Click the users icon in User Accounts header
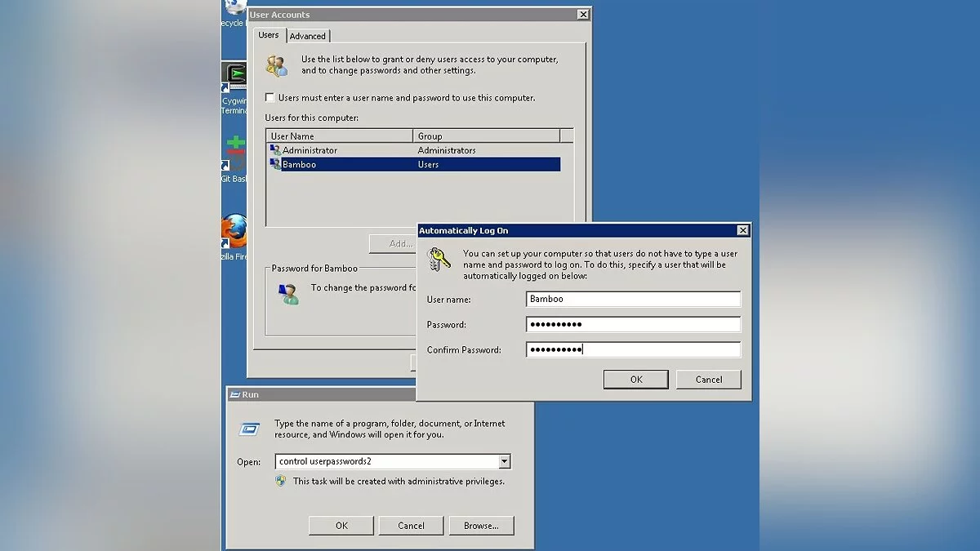The height and width of the screenshot is (551, 980). coord(277,65)
